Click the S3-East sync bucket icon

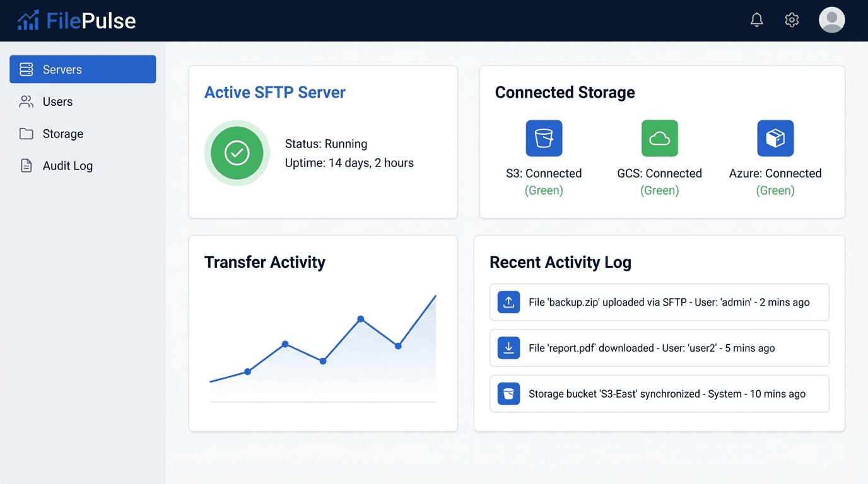click(508, 393)
